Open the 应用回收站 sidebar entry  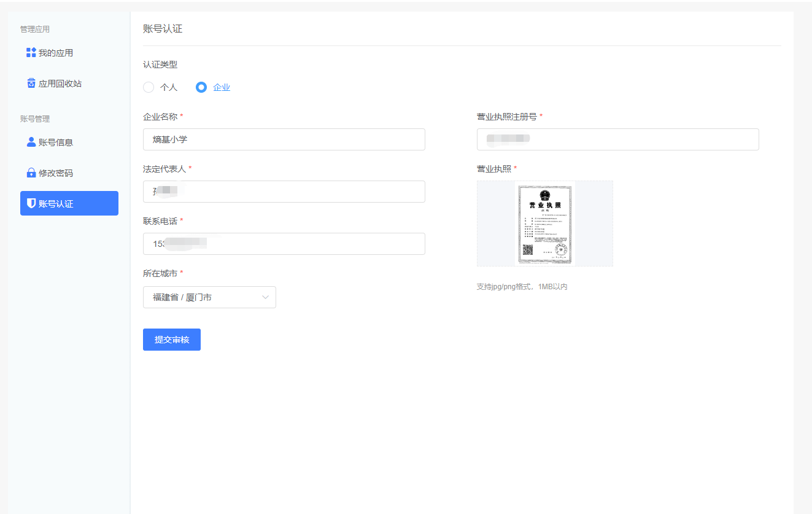tap(61, 83)
